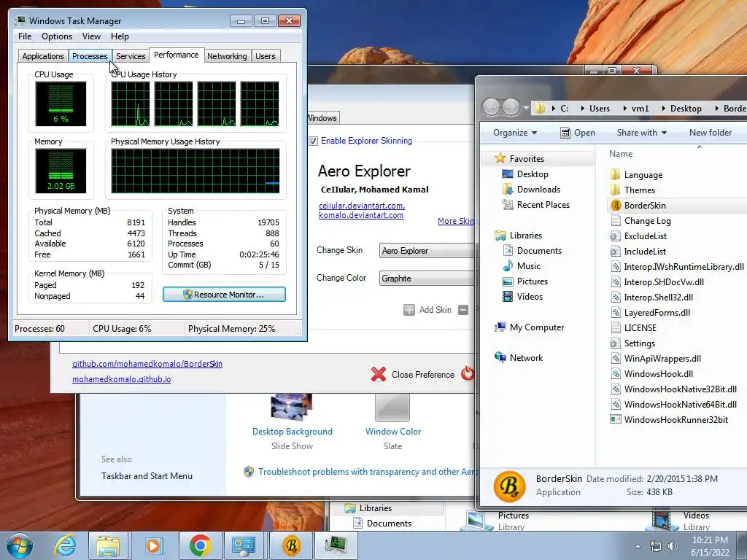The image size is (747, 560).
Task: Open github.com/mohamedkomalo/BorderSkin link
Action: (147, 364)
